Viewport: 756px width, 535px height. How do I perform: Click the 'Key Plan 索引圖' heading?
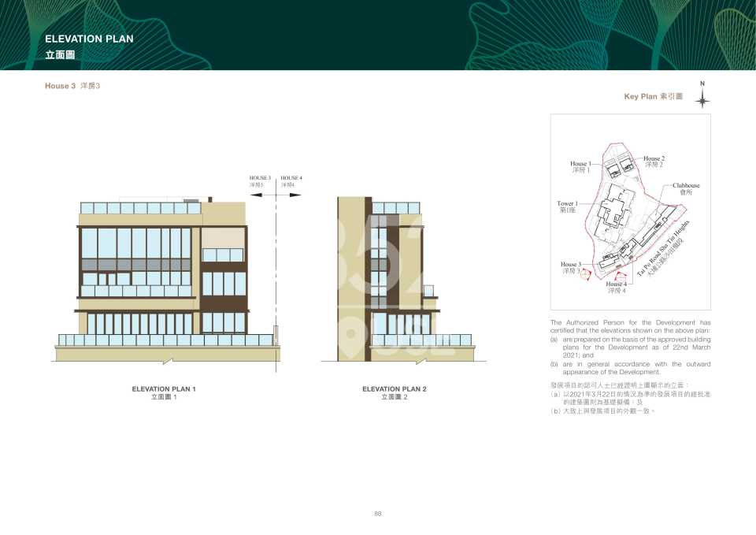(654, 96)
